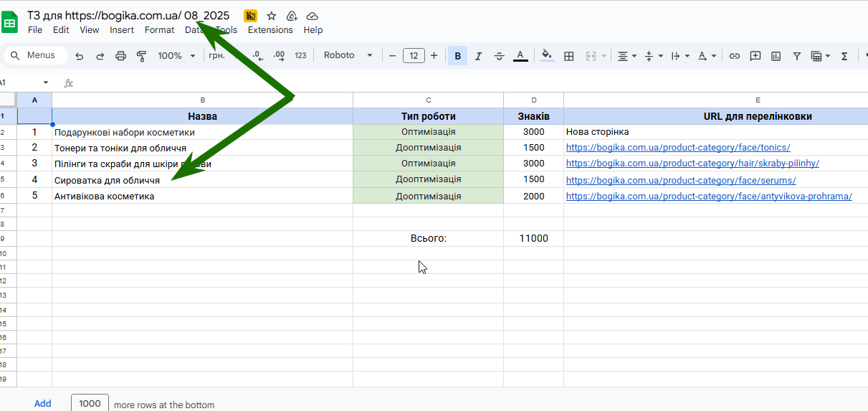Open the 123 number format menu

click(x=300, y=56)
